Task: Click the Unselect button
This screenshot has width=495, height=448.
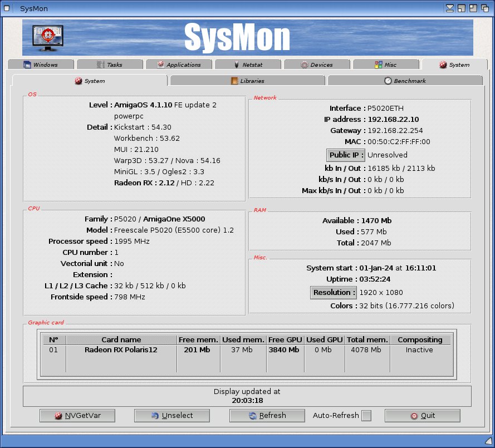Action: point(172,416)
